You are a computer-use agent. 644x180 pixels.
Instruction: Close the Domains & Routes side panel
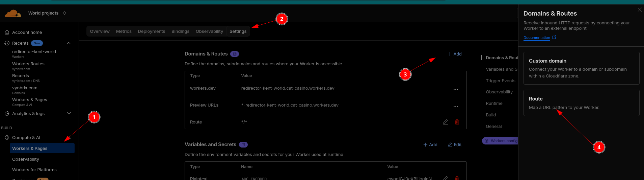pos(640,10)
